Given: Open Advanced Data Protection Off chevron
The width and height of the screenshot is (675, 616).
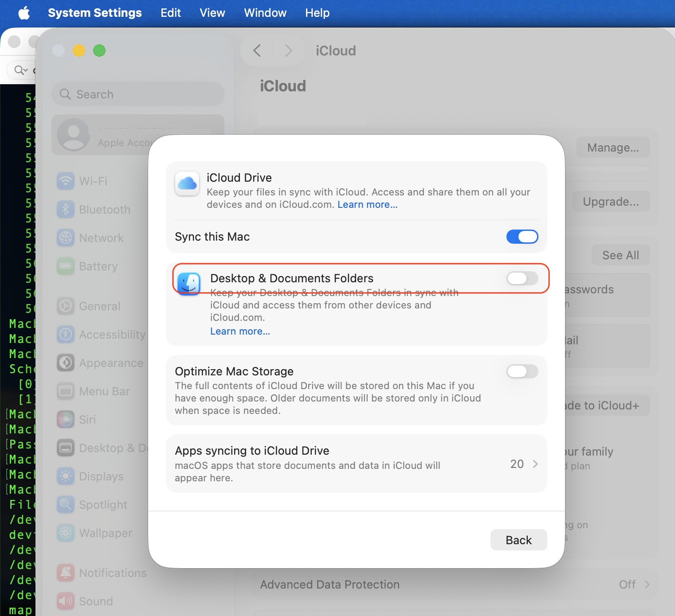Looking at the screenshot, I should tap(647, 585).
